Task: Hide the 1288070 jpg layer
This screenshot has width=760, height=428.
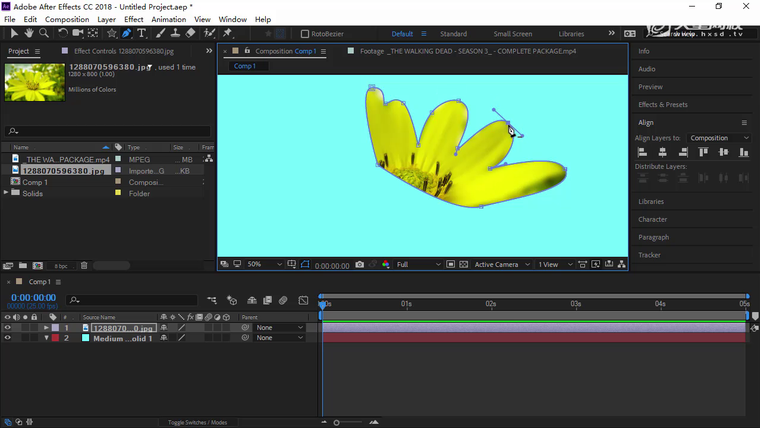Action: click(8, 328)
